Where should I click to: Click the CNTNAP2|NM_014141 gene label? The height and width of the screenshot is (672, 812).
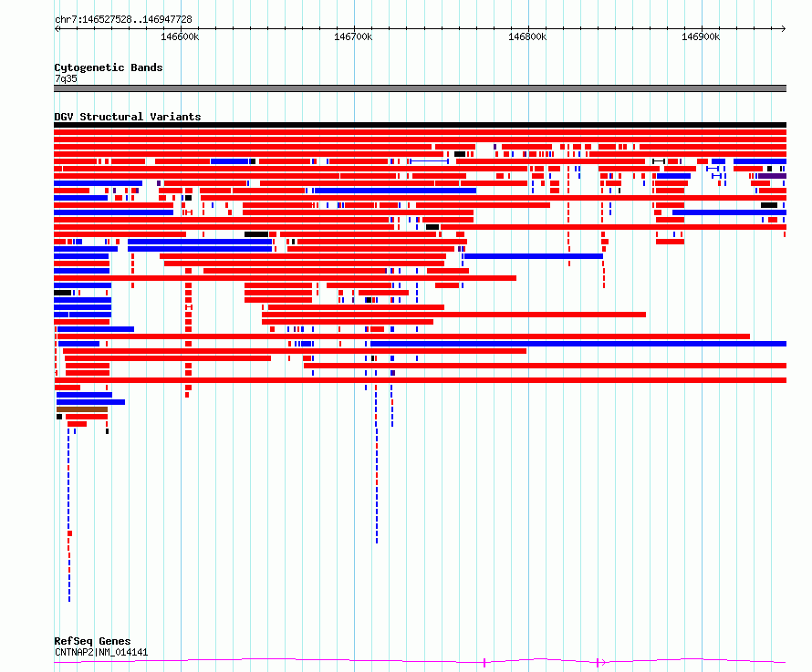(101, 652)
